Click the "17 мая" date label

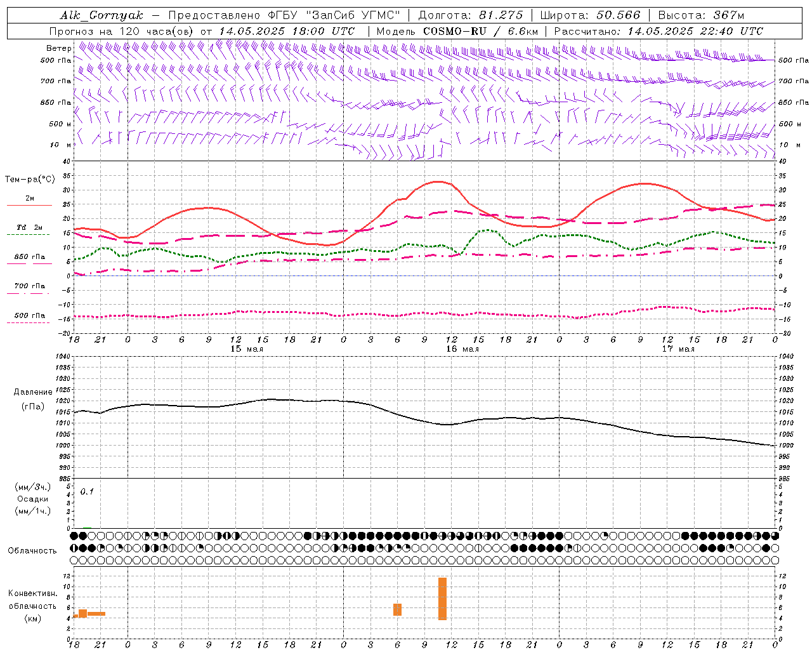(678, 349)
